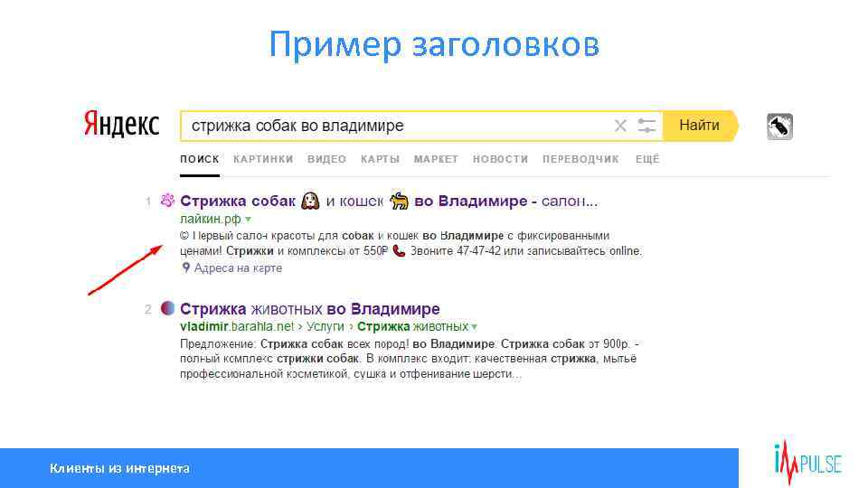The width and height of the screenshot is (868, 488).
Task: Click the green Стрижка животных breadcrumb
Action: tap(412, 326)
